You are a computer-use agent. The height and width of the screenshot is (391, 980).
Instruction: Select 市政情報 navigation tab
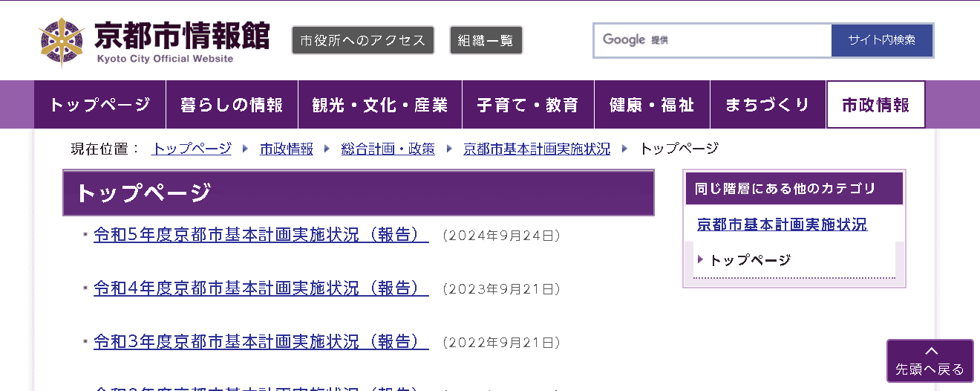coord(876,105)
